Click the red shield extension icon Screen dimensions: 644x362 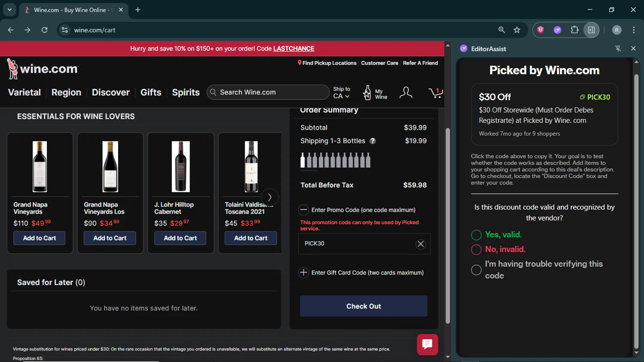point(541,30)
